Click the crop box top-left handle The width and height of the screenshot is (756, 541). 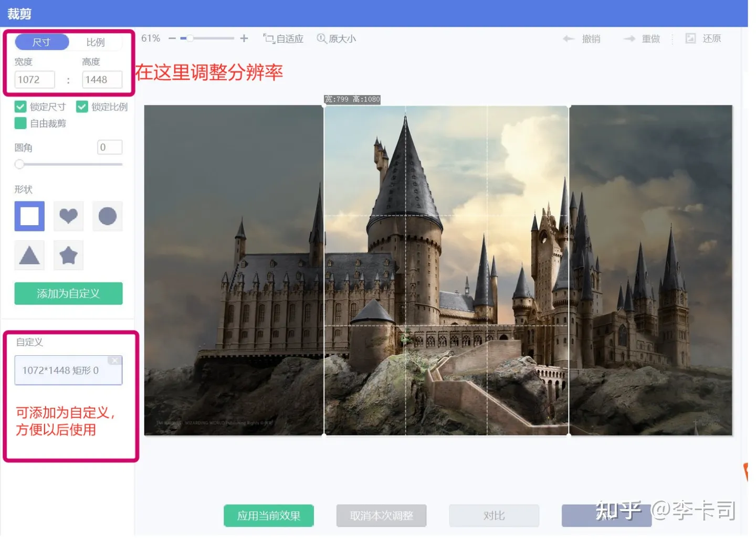[x=324, y=106]
